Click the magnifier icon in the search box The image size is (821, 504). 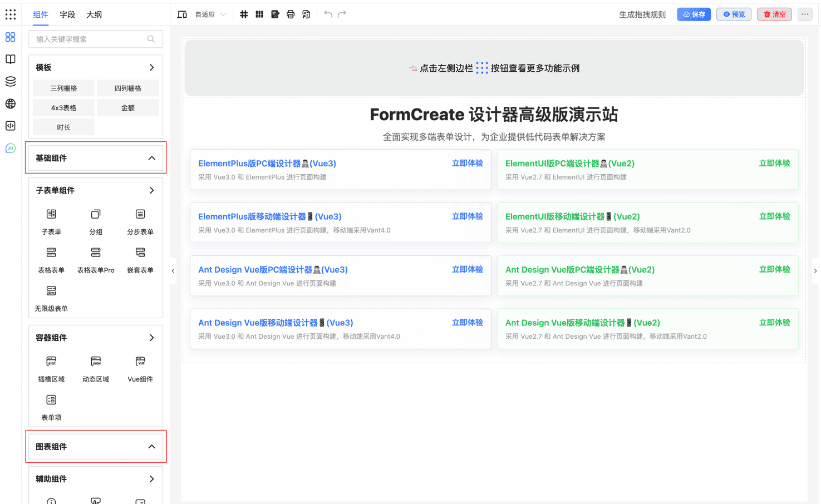[151, 39]
